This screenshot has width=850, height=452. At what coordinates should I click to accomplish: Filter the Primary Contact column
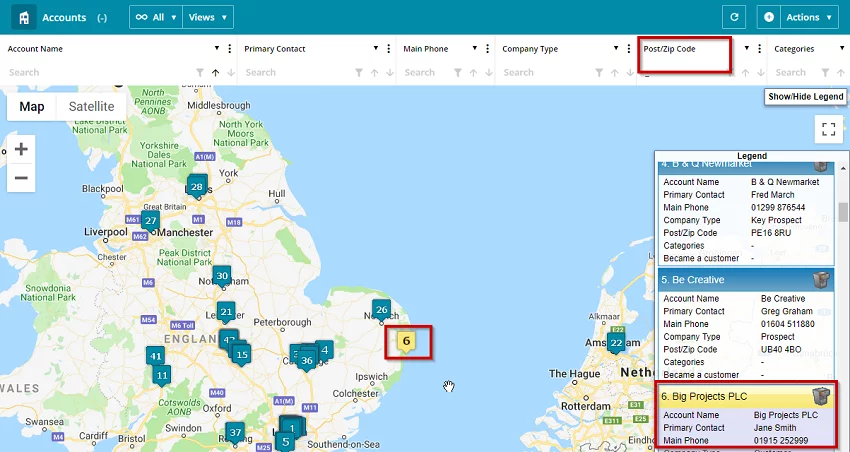tap(359, 73)
